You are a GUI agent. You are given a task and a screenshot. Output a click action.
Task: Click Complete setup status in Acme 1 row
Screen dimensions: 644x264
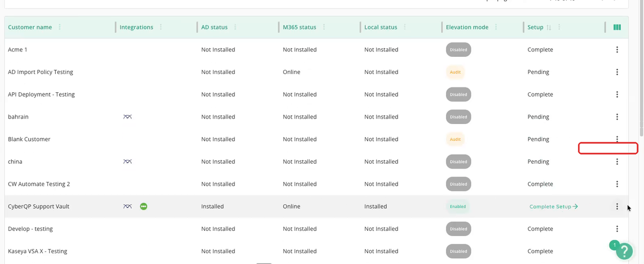540,49
